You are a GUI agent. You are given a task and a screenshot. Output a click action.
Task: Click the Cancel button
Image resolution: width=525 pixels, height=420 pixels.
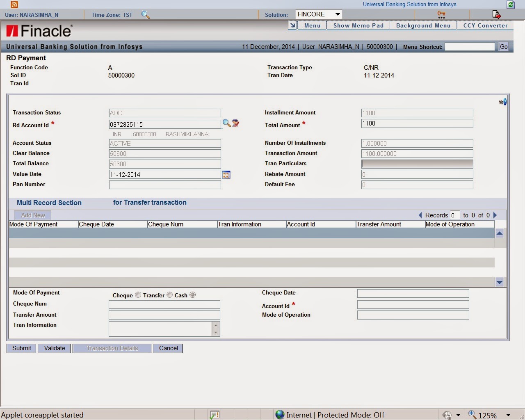pyautogui.click(x=168, y=348)
